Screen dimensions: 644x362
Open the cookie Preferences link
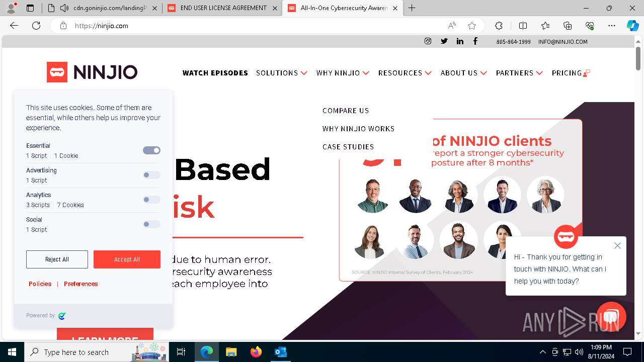pos(81,284)
